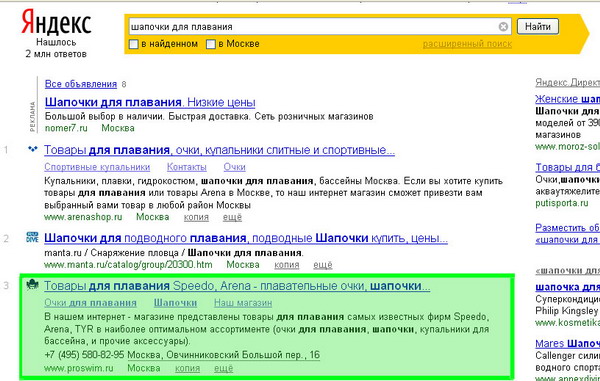
Task: Enable the 'в найденном' checkbox
Action: (133, 44)
